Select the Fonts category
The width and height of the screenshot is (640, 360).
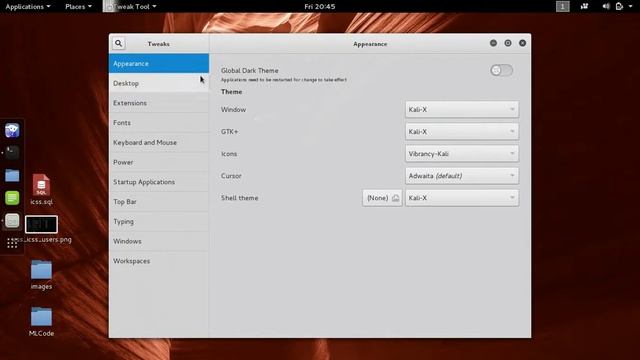[x=159, y=123]
